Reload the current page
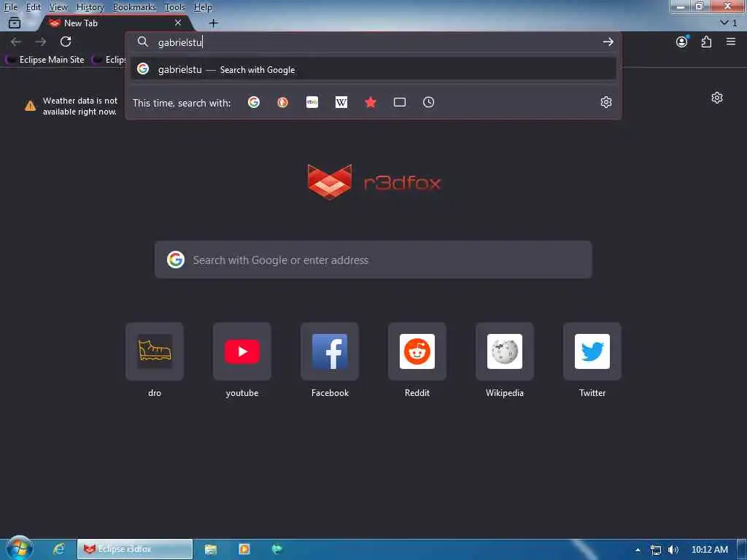This screenshot has width=747, height=560. pyautogui.click(x=66, y=42)
